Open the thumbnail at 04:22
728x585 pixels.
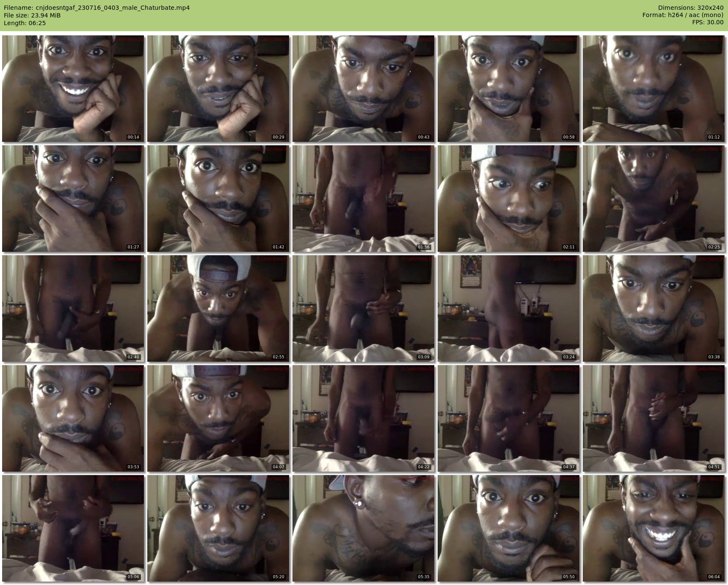[364, 418]
